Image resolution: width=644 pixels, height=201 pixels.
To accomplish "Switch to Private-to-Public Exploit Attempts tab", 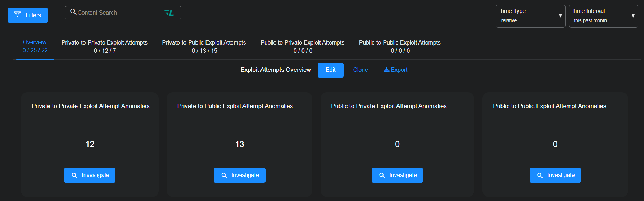I will click(x=204, y=46).
